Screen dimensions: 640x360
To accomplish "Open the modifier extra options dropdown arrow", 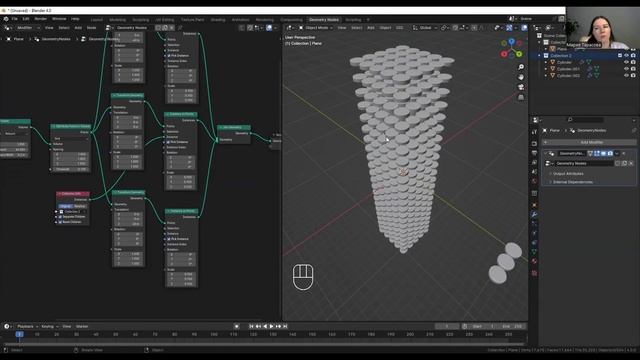I will click(617, 153).
